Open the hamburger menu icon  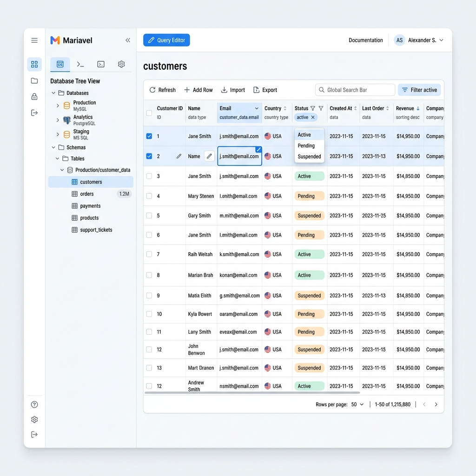coord(34,40)
